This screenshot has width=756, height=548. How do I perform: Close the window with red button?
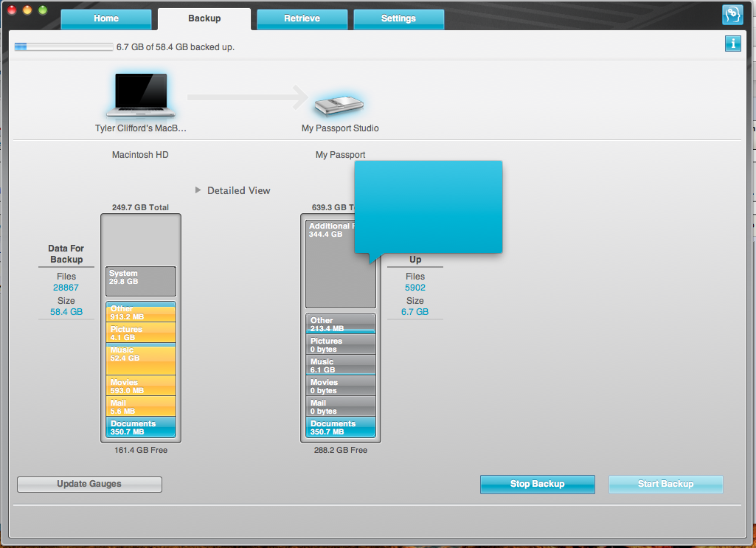(x=12, y=10)
